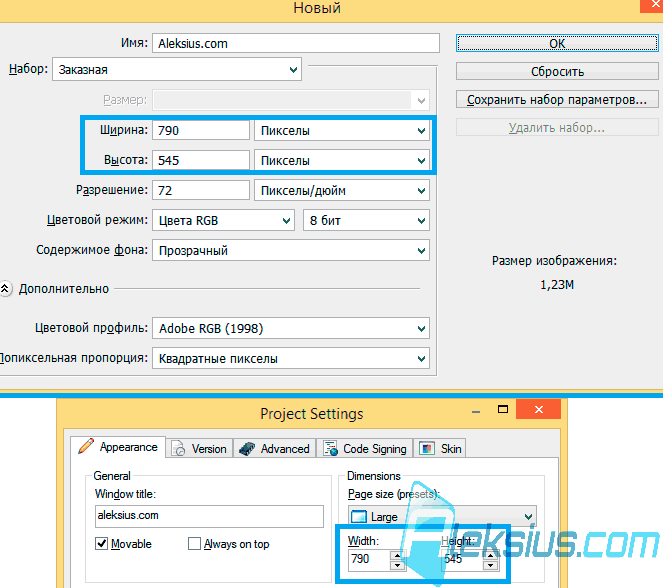663x588 pixels.
Task: Open Попиксельная пропорция dropdown Квадратные пикселы
Action: pyautogui.click(x=291, y=358)
